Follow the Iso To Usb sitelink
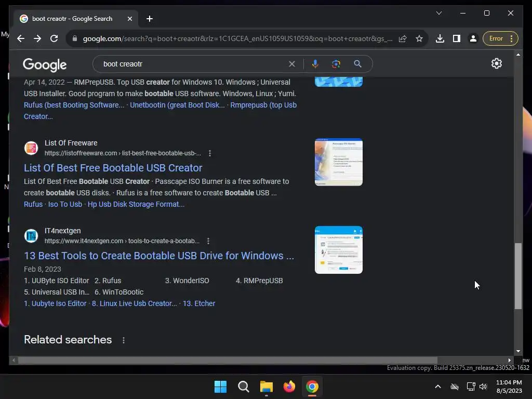This screenshot has width=532, height=399. click(x=65, y=204)
